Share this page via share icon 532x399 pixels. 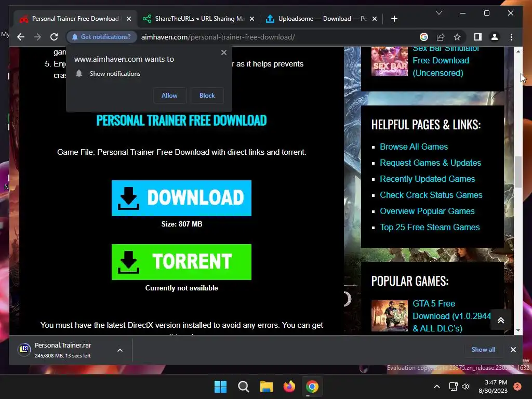[441, 37]
